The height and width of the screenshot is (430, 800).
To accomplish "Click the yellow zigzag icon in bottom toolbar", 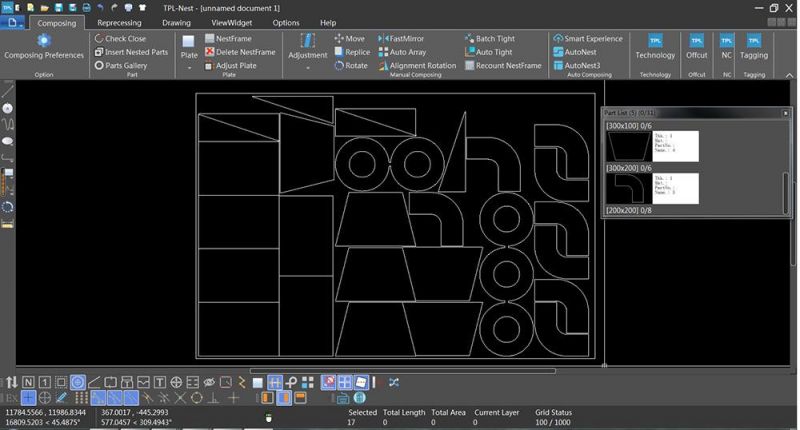I will click(242, 382).
